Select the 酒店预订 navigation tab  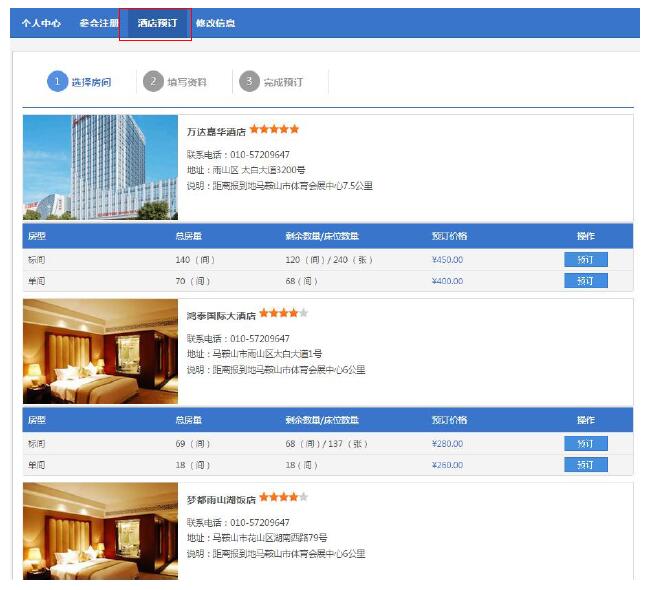[x=156, y=23]
